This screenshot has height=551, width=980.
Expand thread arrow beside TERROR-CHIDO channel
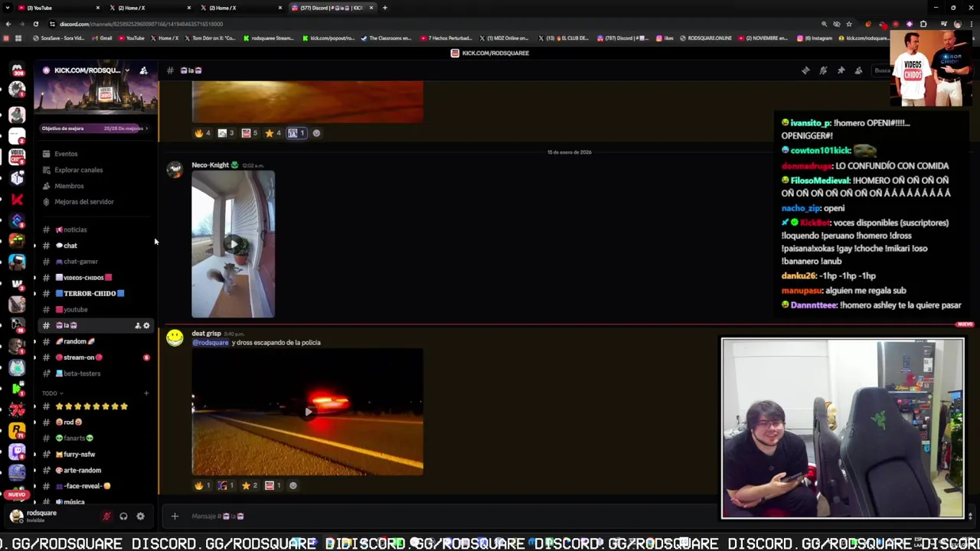coord(34,294)
